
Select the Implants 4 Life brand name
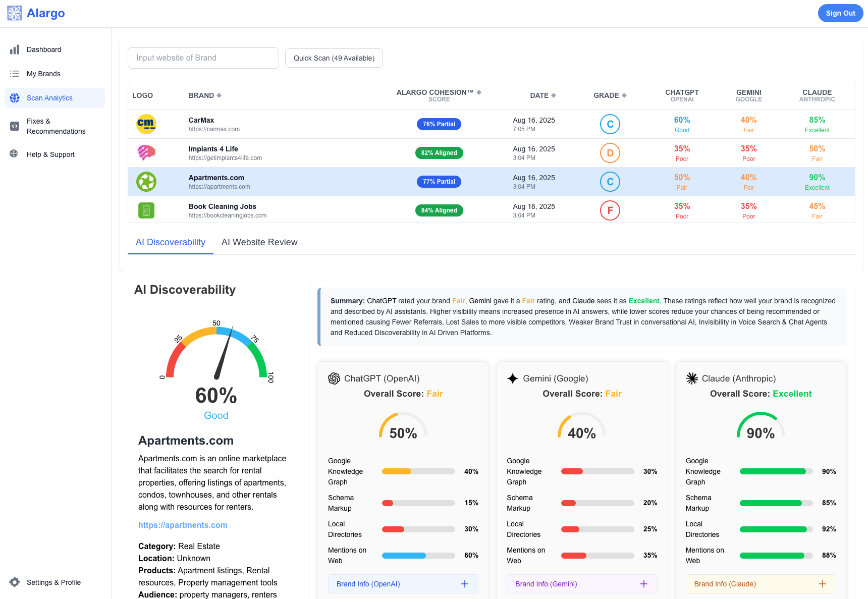click(x=213, y=149)
